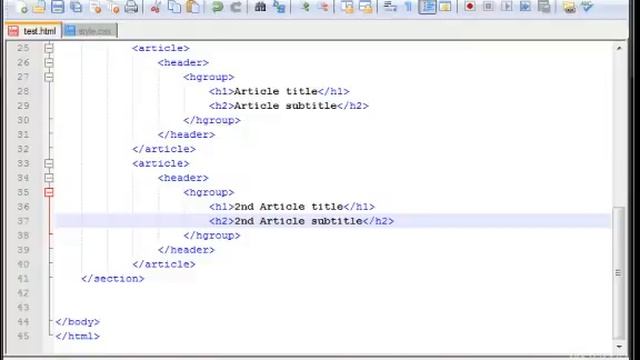Save the current file with the floppy icon
Viewport: 640px width, 360px height.
click(x=58, y=7)
